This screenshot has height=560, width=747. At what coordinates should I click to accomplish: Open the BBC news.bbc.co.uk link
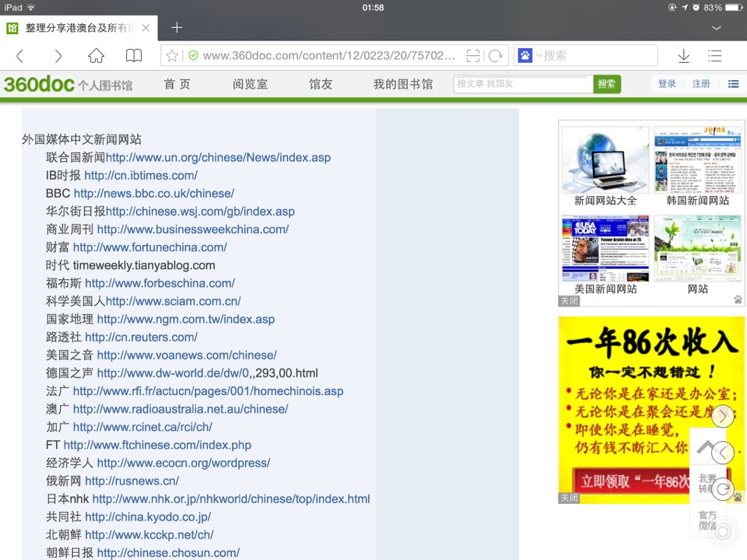pyautogui.click(x=154, y=194)
